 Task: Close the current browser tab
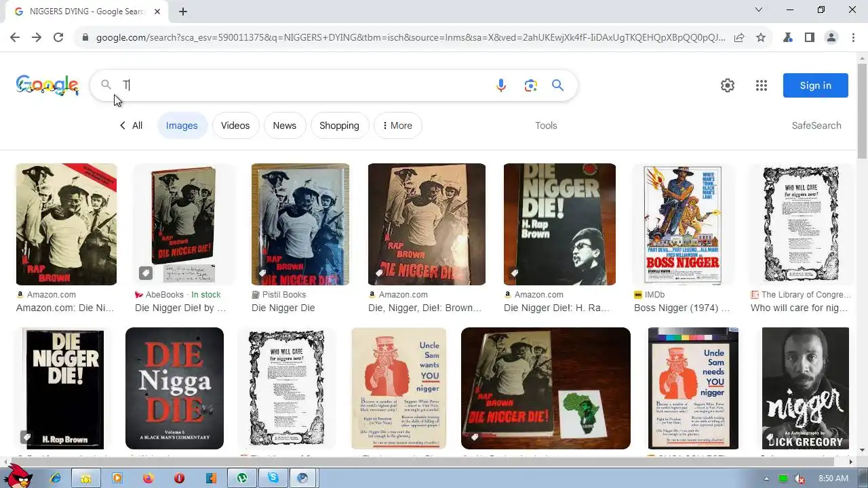tap(157, 12)
